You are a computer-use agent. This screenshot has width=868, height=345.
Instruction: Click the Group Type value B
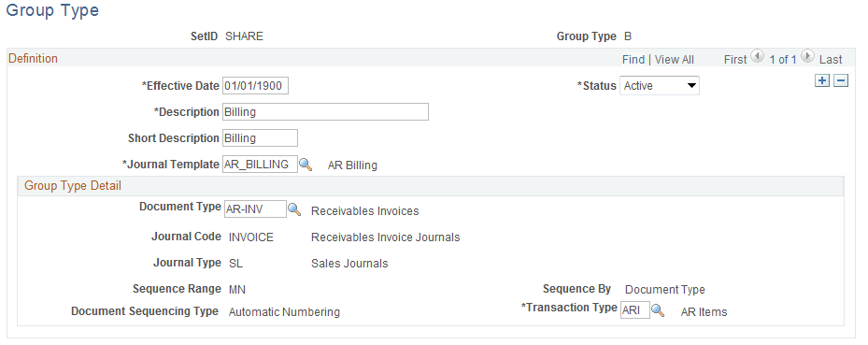628,36
